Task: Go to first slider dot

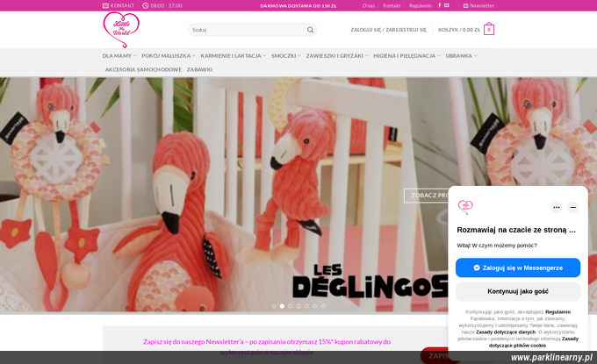Action: (x=274, y=306)
